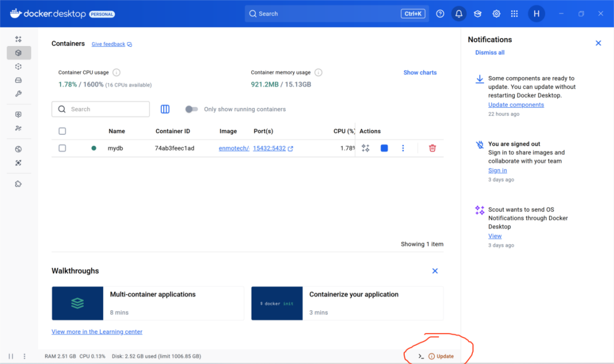Viewport: 614px width, 364px height.
Task: Stop the mydb container with blue square
Action: coord(384,148)
